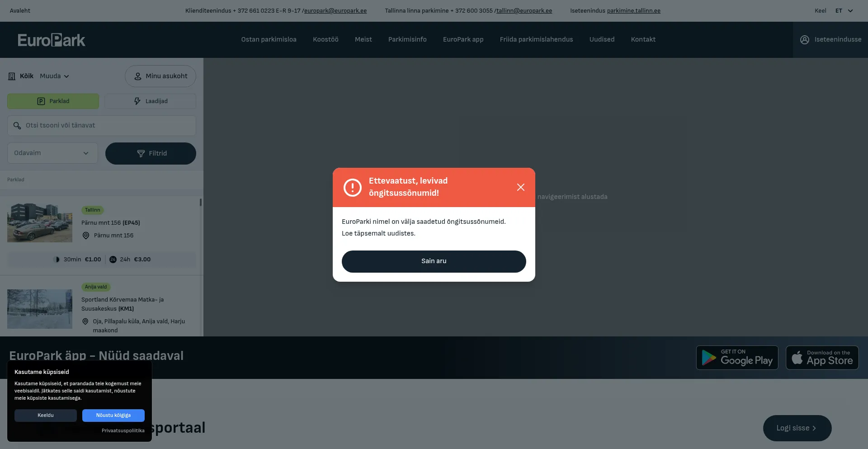Open the Koostöö menu item
Image resolution: width=868 pixels, height=449 pixels.
coord(326,40)
